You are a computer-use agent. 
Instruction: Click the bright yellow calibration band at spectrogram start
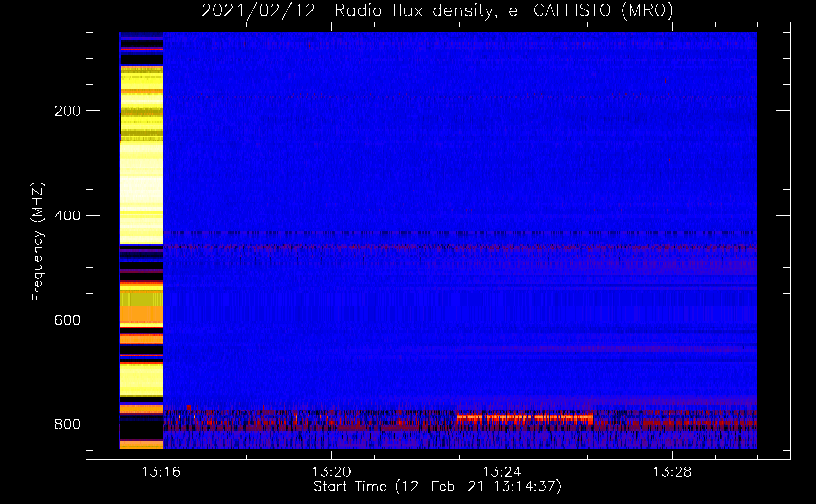point(141,155)
